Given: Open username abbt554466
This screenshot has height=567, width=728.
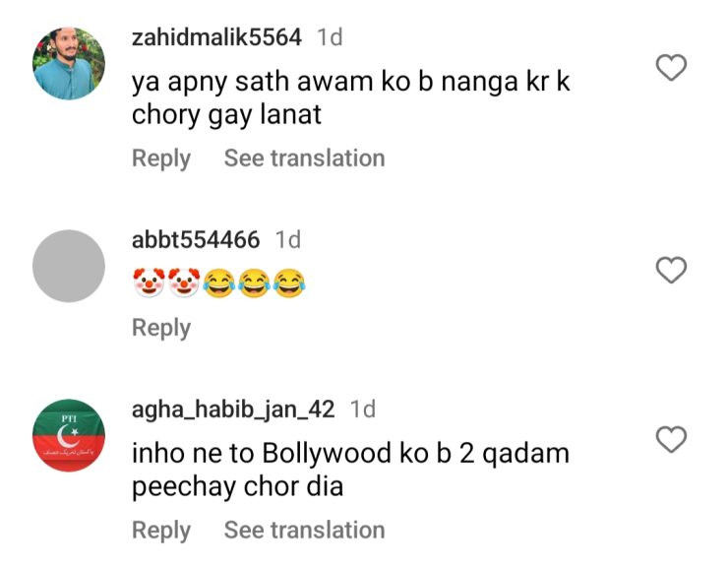Looking at the screenshot, I should tap(196, 240).
